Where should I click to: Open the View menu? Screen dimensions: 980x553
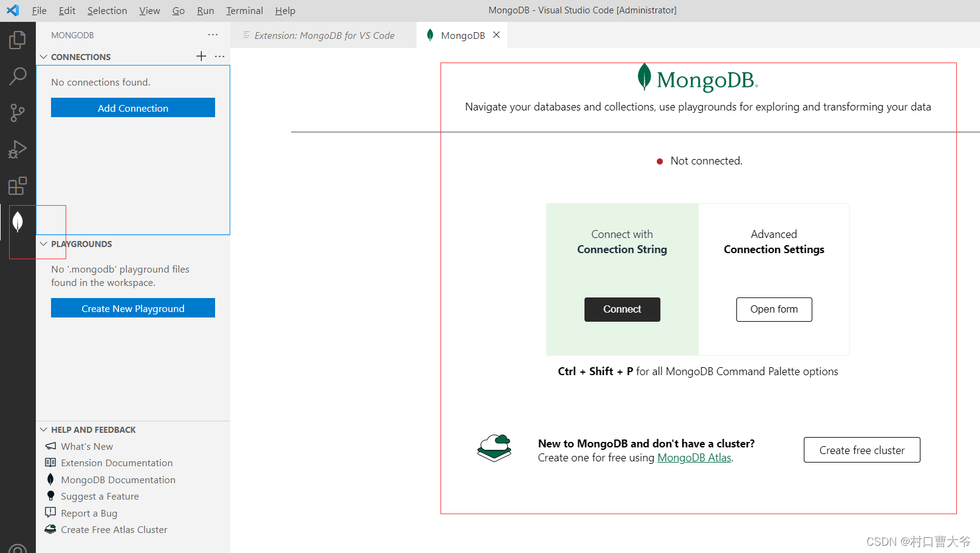coord(149,10)
